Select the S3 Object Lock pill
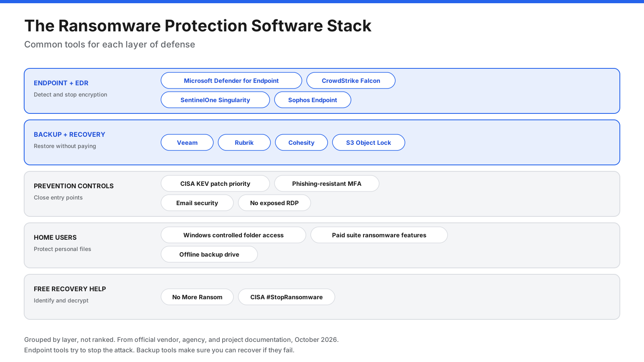 [369, 142]
